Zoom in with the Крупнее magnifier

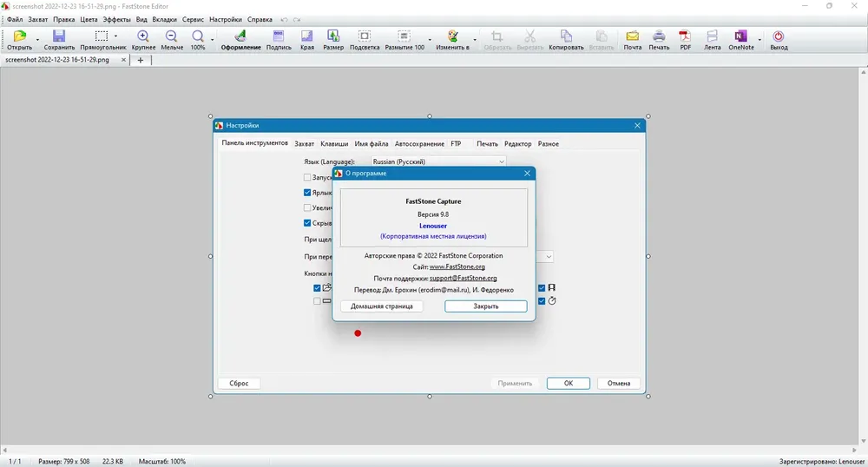[143, 36]
